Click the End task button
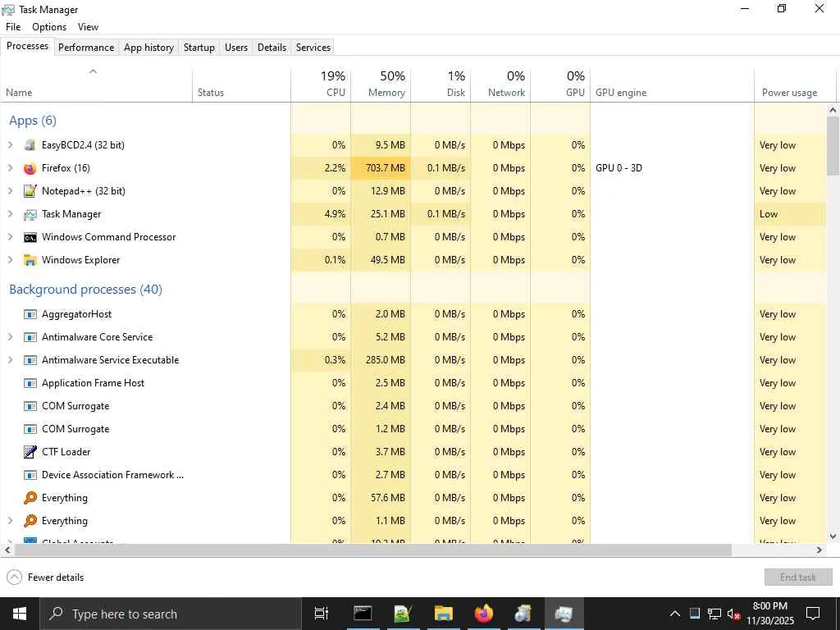This screenshot has height=630, width=840. coord(798,577)
